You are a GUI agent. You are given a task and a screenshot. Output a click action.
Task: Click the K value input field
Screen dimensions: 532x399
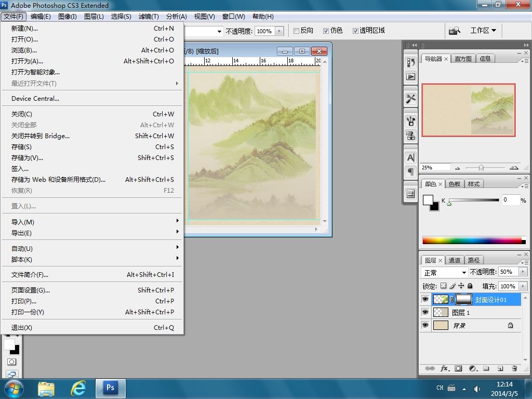[511, 200]
